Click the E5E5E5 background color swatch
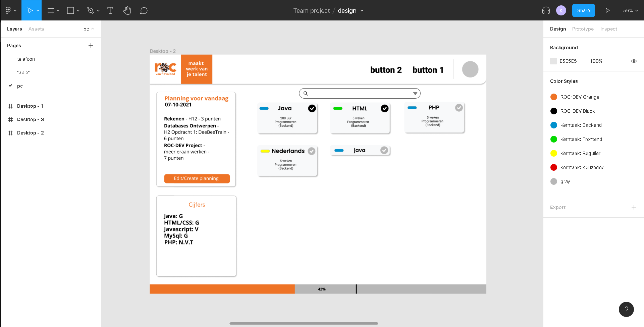This screenshot has height=327, width=644. click(x=553, y=61)
